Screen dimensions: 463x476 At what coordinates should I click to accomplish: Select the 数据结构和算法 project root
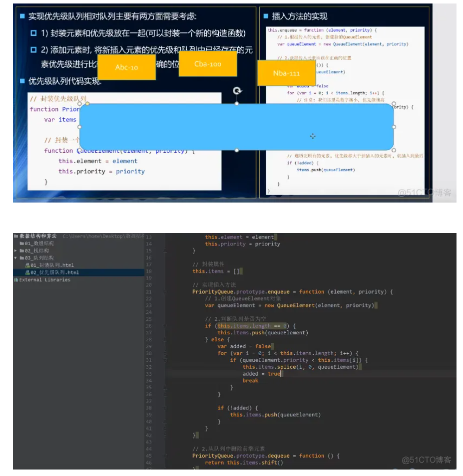[x=38, y=236]
